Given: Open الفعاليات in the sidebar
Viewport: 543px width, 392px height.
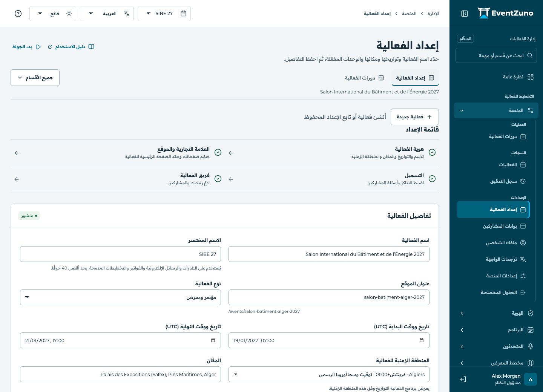Looking at the screenshot, I should [493, 165].
